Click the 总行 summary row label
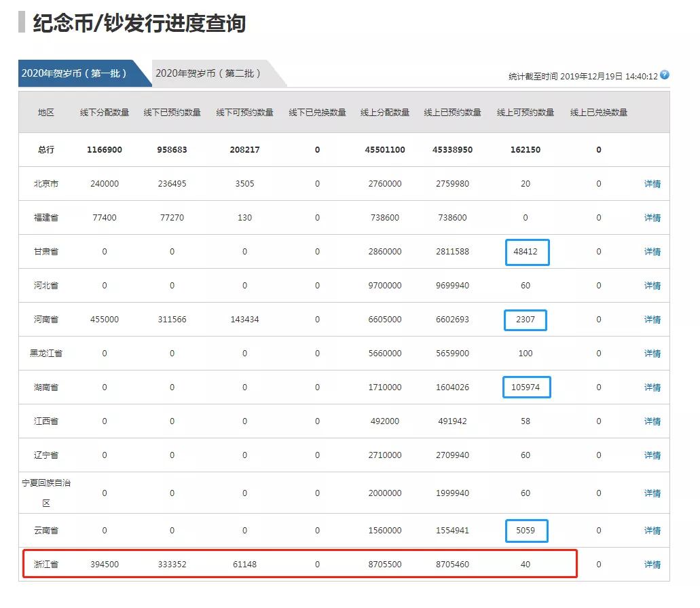 coord(46,150)
